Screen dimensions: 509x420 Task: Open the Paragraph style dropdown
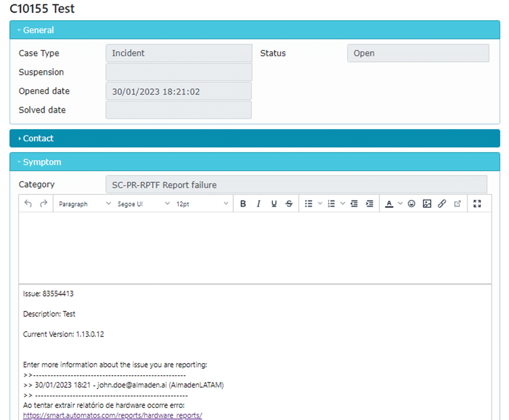point(84,204)
